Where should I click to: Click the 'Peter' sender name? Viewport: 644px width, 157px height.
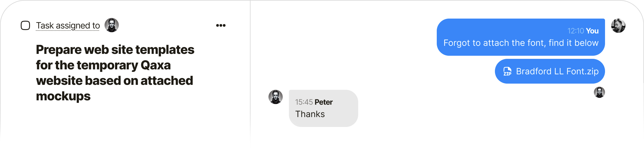324,102
